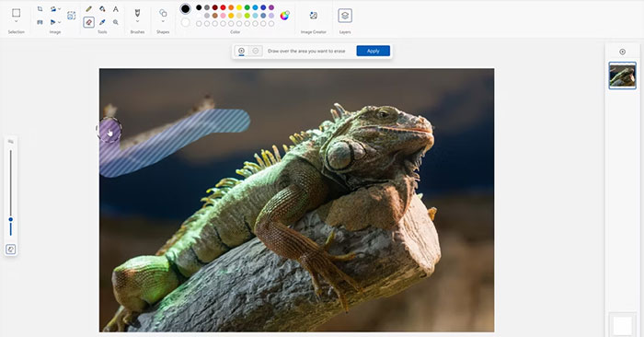The image size is (644, 337).
Task: Switch to reduce-area erase mode (minus)
Action: pyautogui.click(x=256, y=51)
